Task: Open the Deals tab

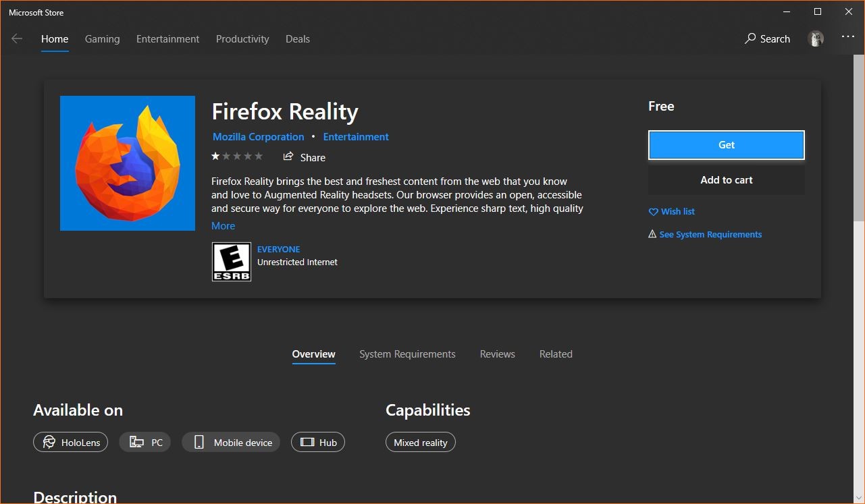Action: pos(298,39)
